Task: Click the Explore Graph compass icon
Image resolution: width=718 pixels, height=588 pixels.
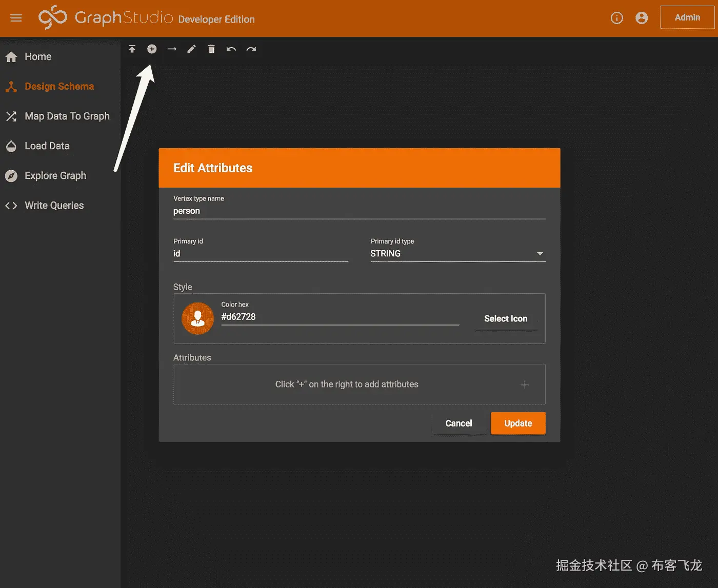Action: click(11, 176)
